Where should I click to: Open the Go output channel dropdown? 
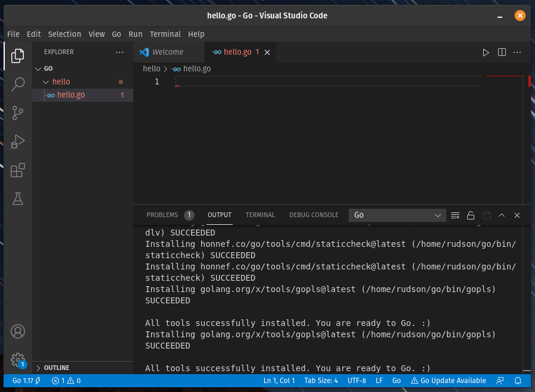coord(397,215)
